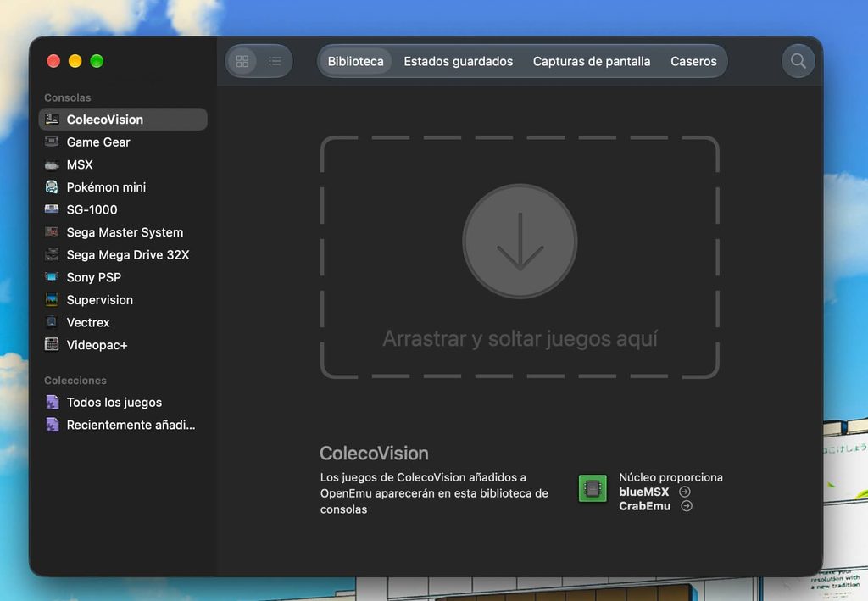This screenshot has height=601, width=868.
Task: Click the Recientemente añadidos collection icon
Action: (52, 425)
